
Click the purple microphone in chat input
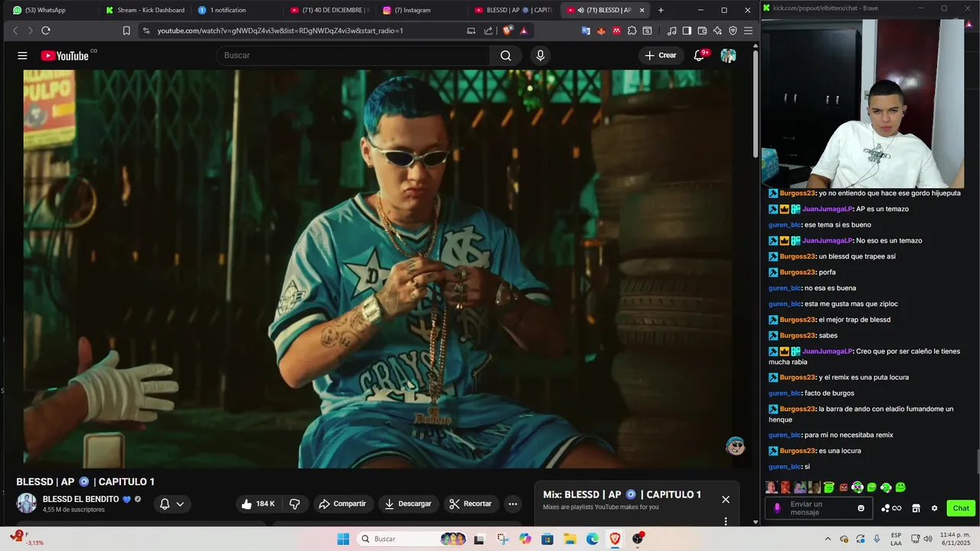pyautogui.click(x=777, y=508)
